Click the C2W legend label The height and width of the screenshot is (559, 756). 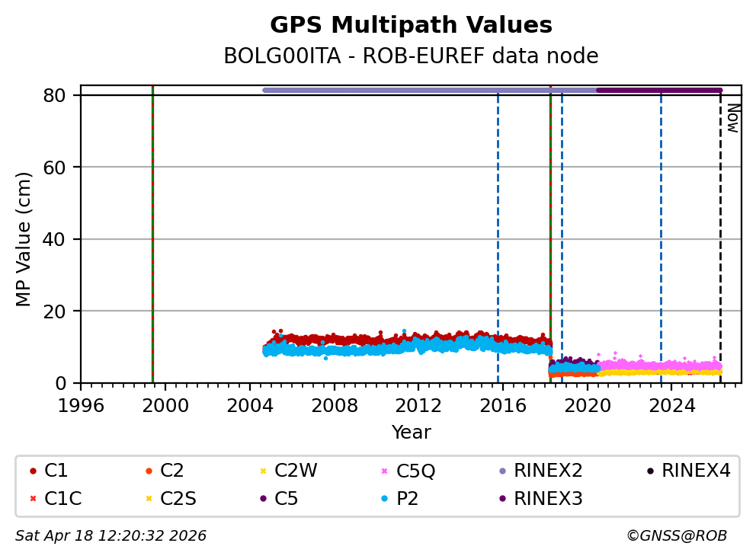(296, 471)
